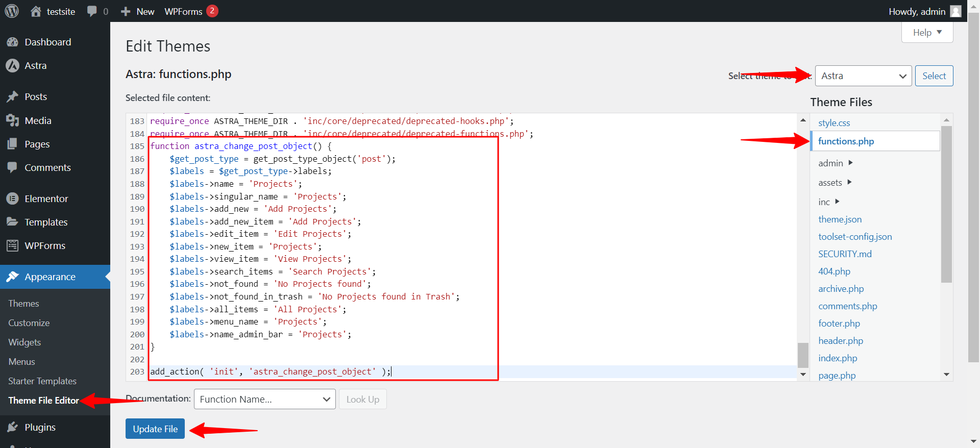Click the Astra logo icon in sidebar
The image size is (980, 448).
(12, 65)
